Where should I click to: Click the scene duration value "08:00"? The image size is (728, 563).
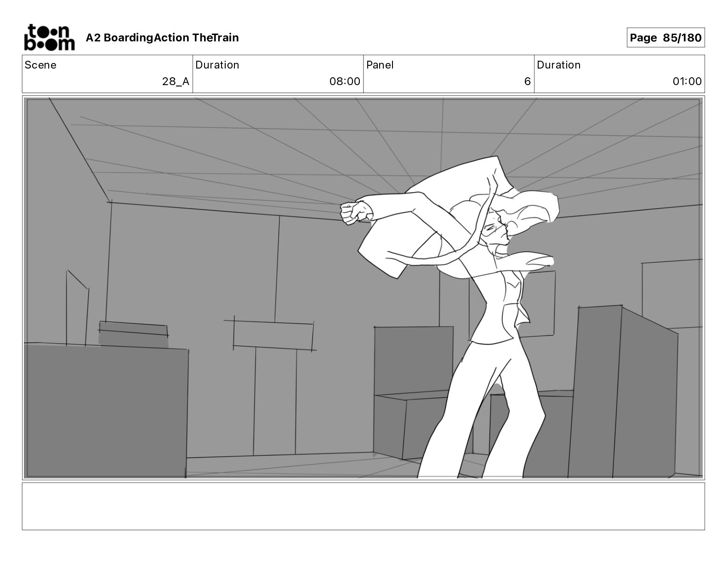click(345, 81)
